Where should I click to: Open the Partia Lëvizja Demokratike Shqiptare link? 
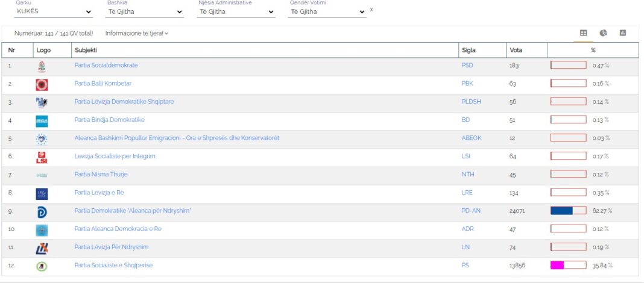(124, 102)
